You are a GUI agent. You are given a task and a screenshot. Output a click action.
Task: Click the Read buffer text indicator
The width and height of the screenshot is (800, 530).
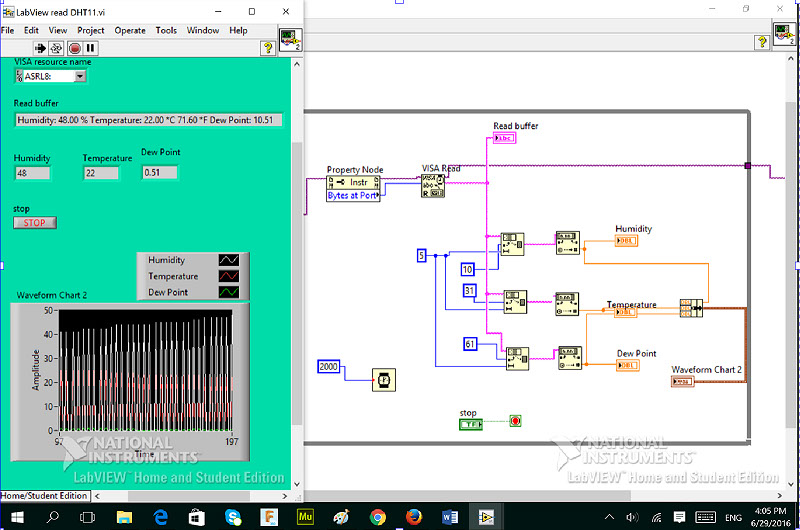(148, 120)
